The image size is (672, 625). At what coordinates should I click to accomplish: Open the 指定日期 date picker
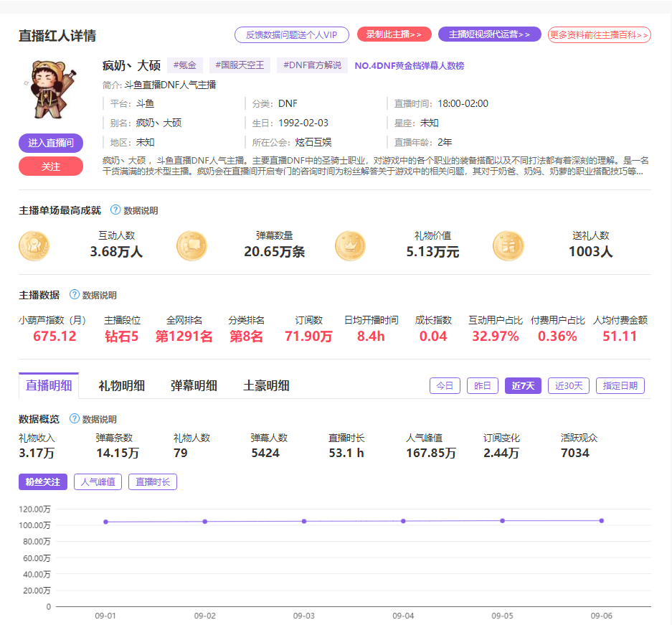620,385
